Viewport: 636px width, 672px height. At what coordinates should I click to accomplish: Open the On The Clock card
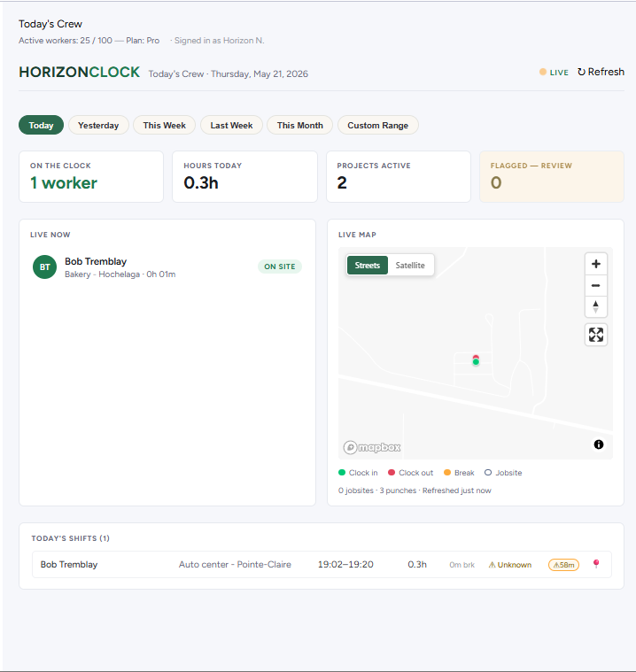point(91,176)
